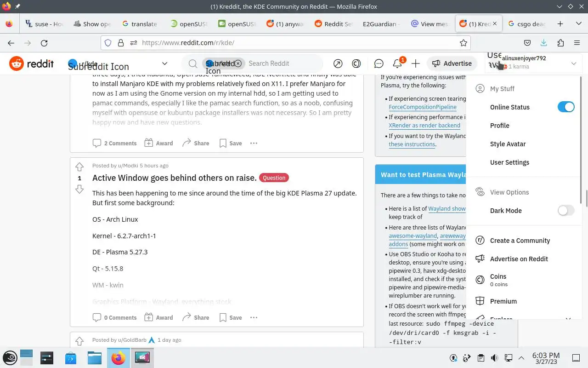Go back in Firefox
The height and width of the screenshot is (368, 588).
[11, 43]
